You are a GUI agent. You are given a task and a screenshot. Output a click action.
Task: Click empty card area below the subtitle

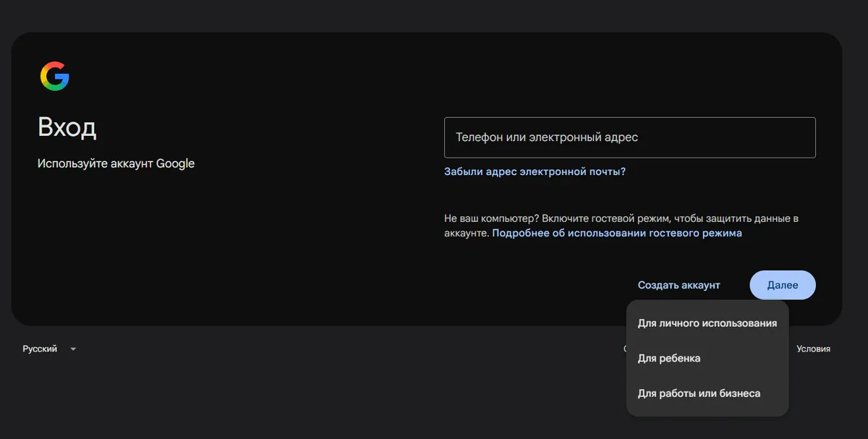click(x=217, y=246)
